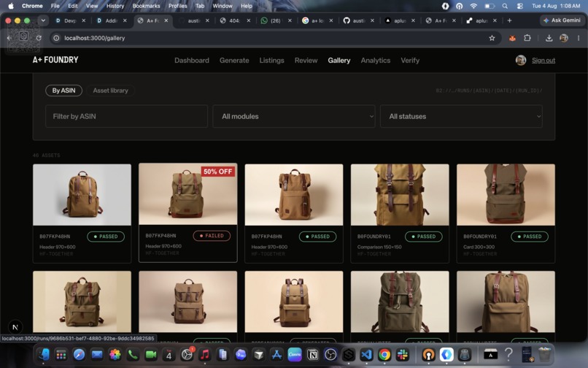Open a new browser tab with plus icon

pyautogui.click(x=509, y=20)
